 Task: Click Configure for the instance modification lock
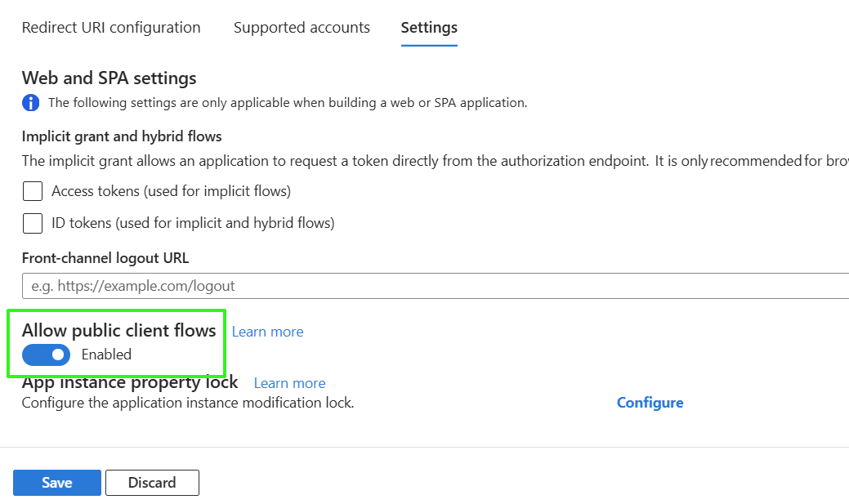click(650, 403)
